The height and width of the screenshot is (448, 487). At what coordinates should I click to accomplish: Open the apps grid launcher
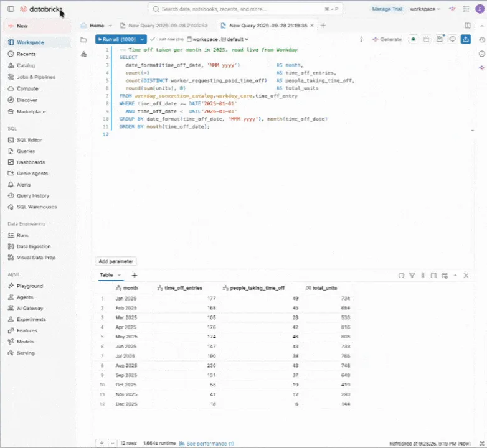click(x=466, y=9)
